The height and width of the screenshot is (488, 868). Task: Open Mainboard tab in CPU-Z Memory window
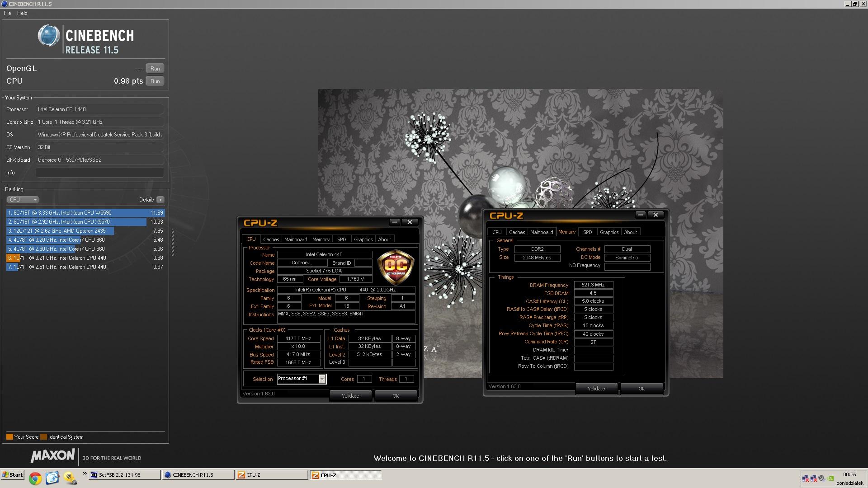coord(542,232)
